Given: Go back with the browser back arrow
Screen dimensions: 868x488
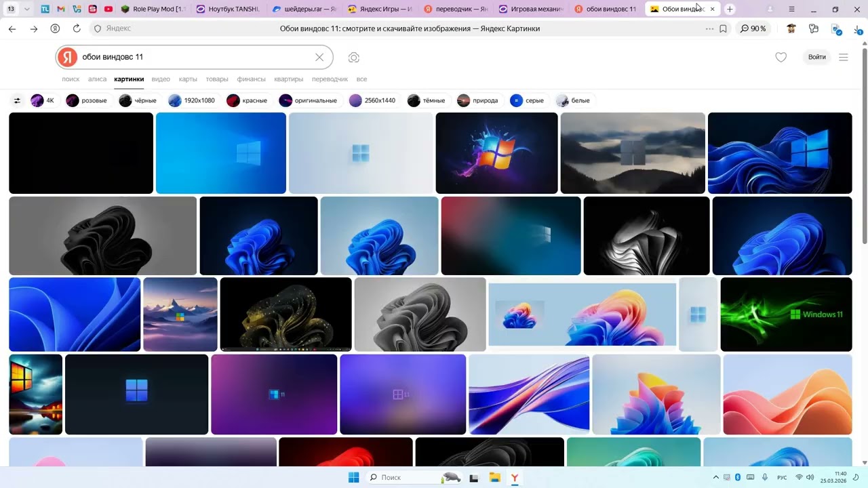Looking at the screenshot, I should pyautogui.click(x=12, y=28).
